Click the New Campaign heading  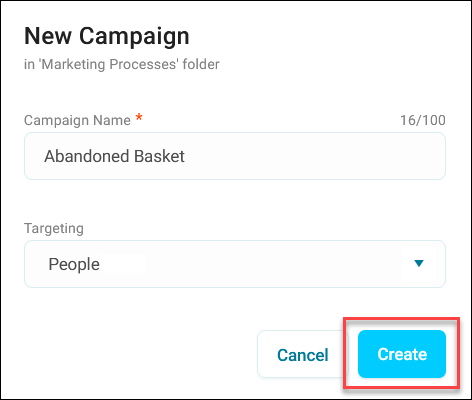point(107,36)
